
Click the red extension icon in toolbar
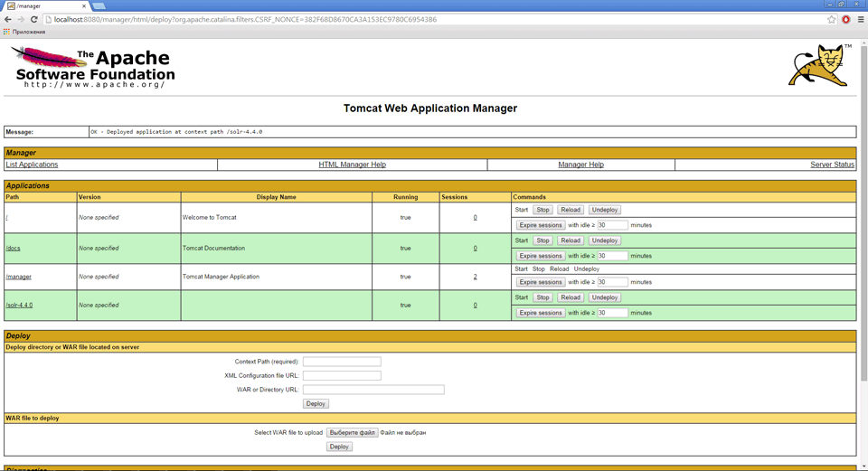846,19
